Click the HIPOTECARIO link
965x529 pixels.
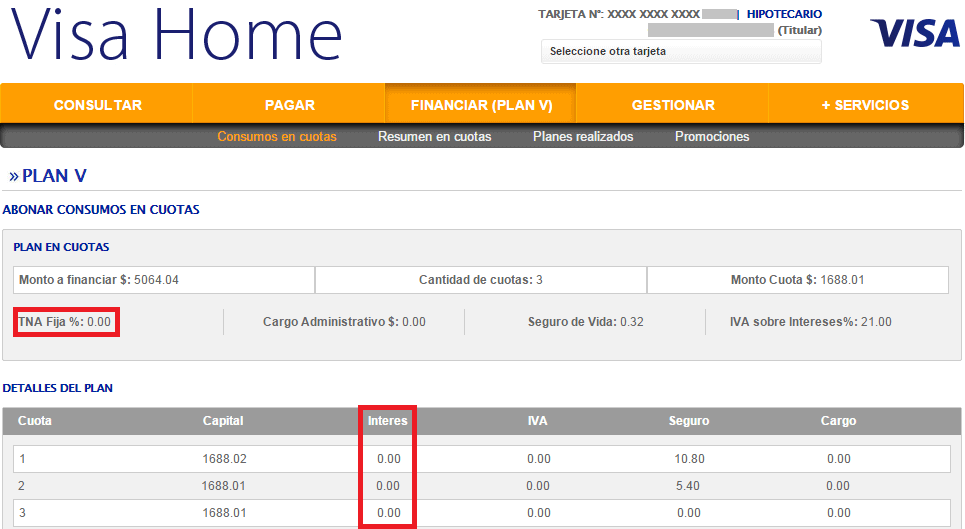click(784, 14)
